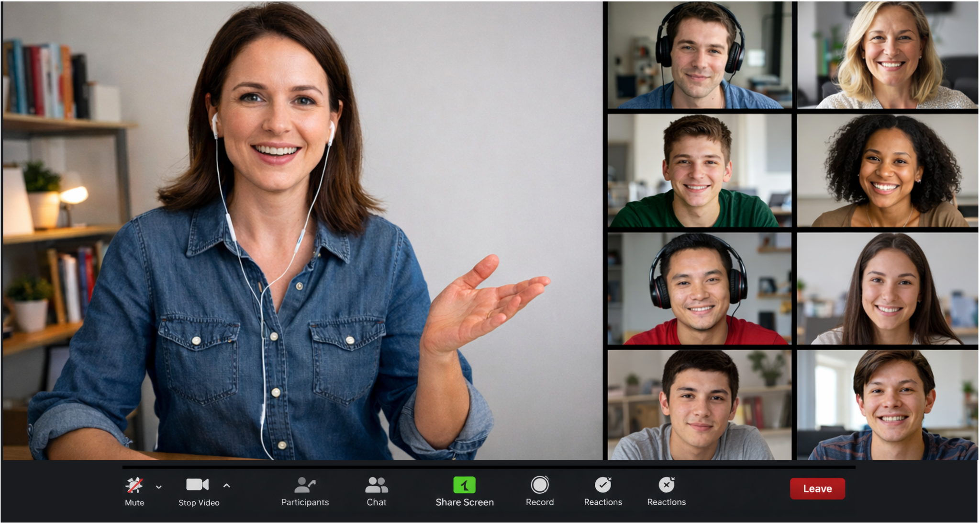Screen dimensions: 980x523
Task: Select thumbnail of man in striped shirt
Action: [888, 405]
